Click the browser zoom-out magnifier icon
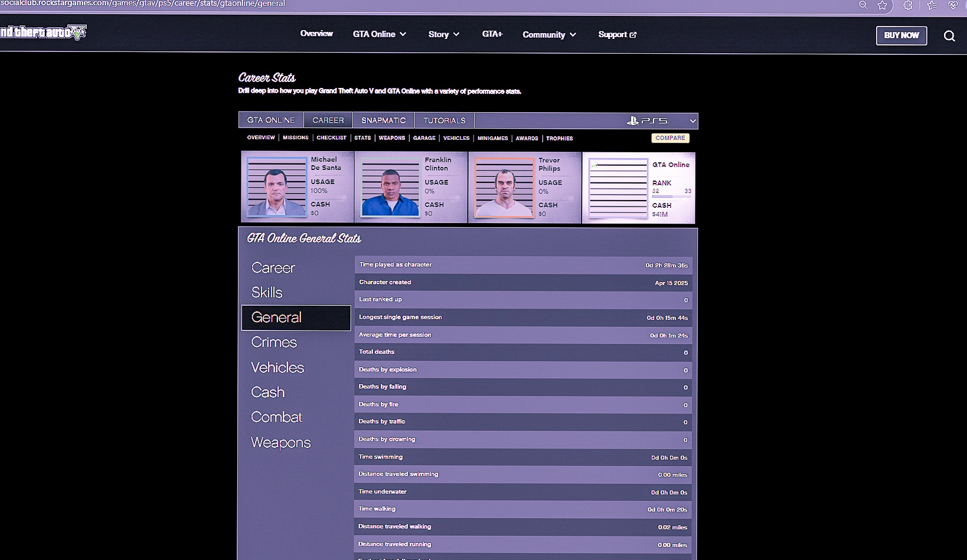The image size is (967, 560). point(863,5)
